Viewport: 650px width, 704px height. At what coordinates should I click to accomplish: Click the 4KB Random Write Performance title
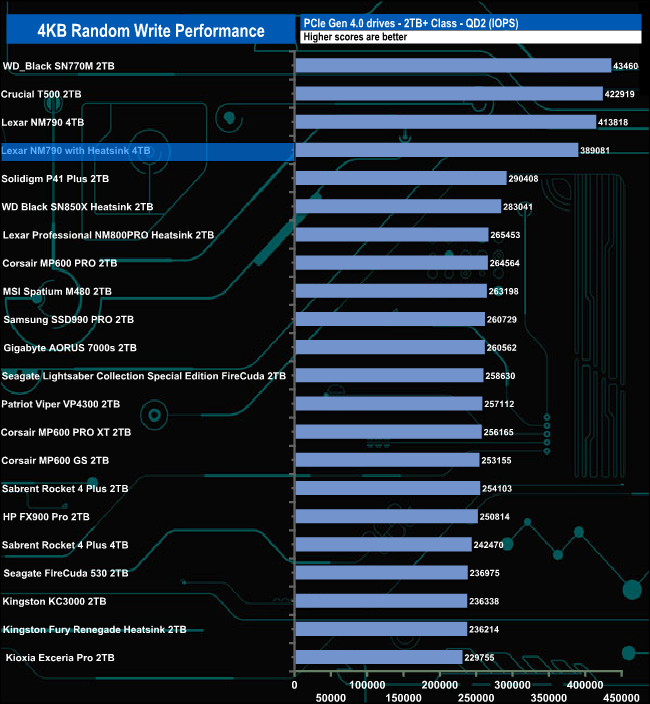point(151,31)
